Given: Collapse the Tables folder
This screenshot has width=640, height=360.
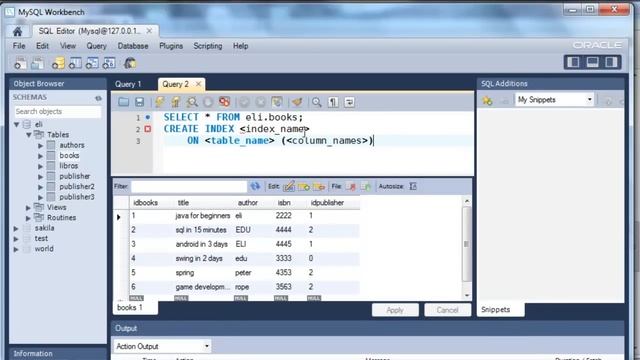Looking at the screenshot, I should pyautogui.click(x=29, y=135).
